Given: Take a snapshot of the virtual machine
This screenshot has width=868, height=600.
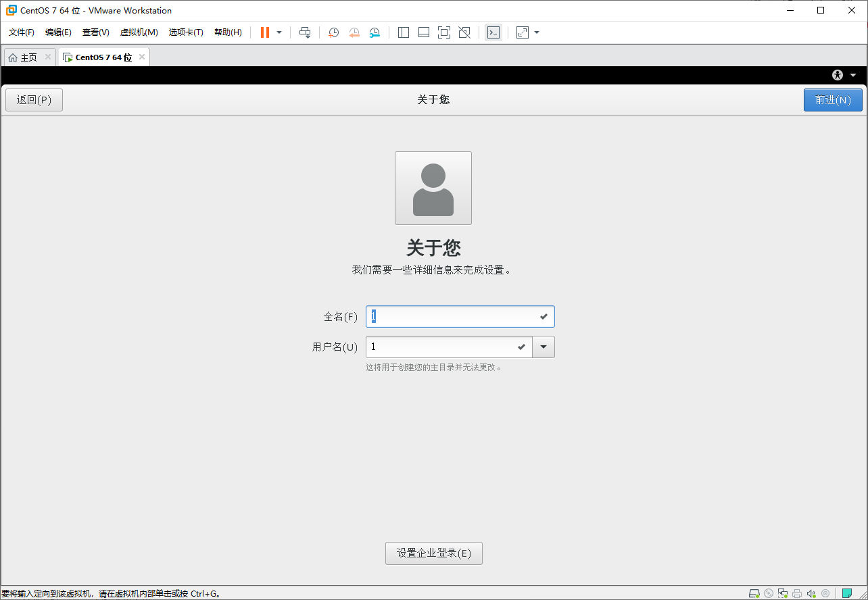Looking at the screenshot, I should 333,32.
